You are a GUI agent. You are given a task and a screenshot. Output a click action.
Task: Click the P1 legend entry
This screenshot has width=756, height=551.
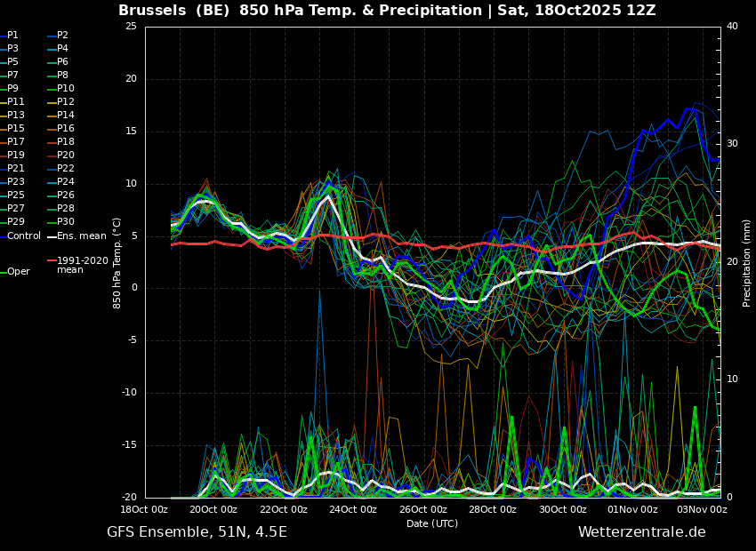point(9,36)
